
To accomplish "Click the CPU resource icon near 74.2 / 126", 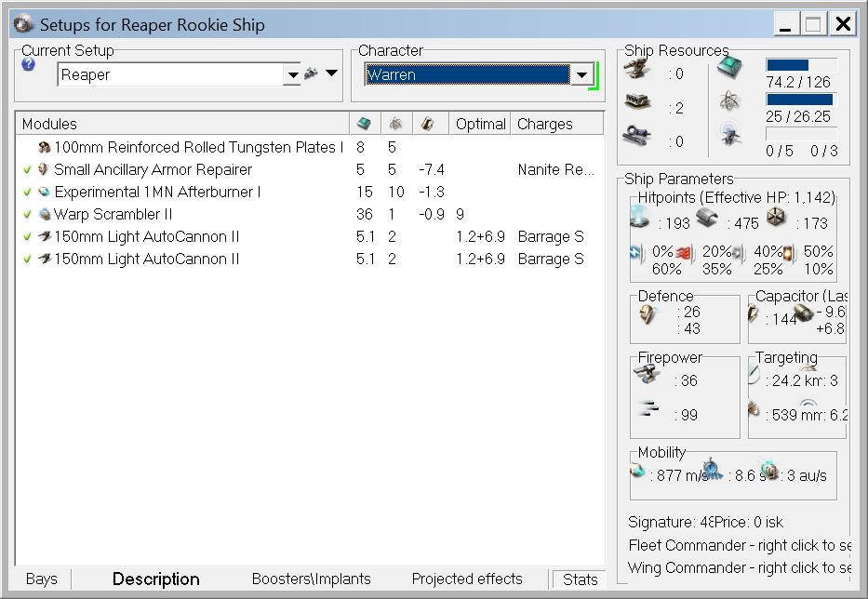I will pos(729,68).
